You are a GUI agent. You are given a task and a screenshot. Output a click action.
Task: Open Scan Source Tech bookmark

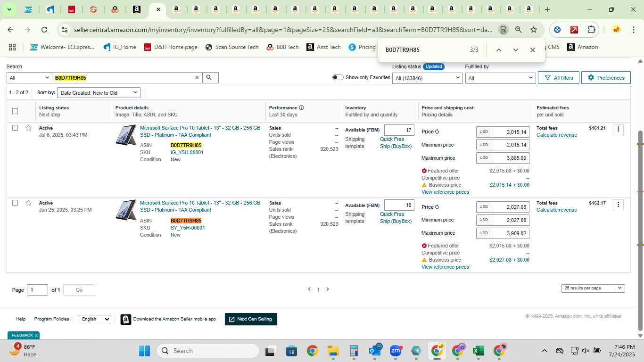[x=231, y=47]
